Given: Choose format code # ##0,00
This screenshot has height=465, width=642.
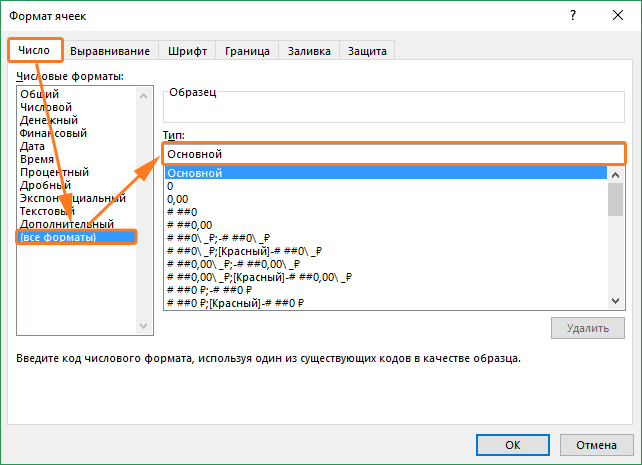Looking at the screenshot, I should pos(190,225).
